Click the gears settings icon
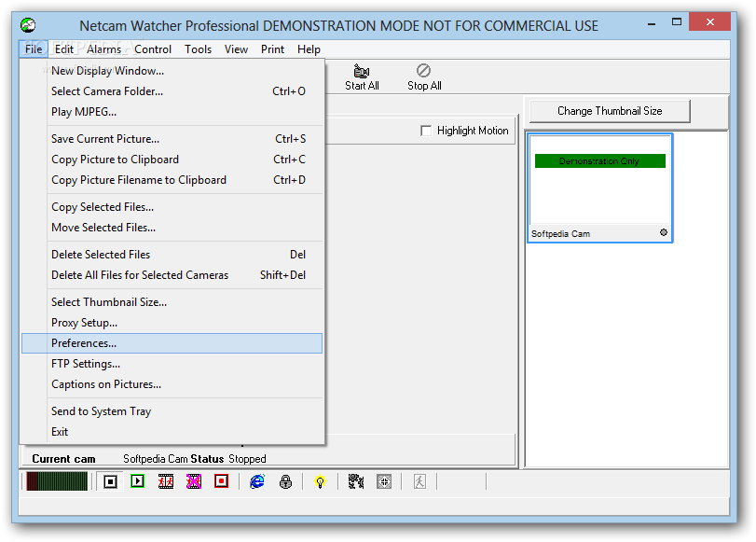 click(x=356, y=481)
